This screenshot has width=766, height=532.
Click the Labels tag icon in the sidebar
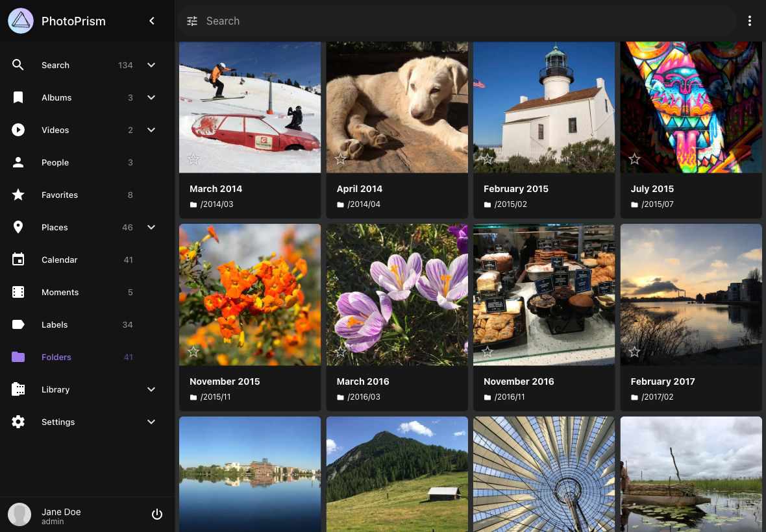[18, 324]
